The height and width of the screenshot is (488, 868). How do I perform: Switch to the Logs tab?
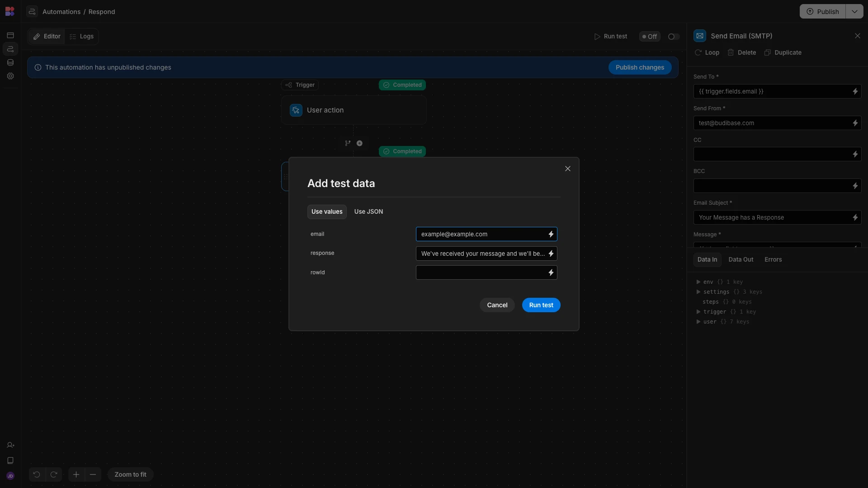[81, 37]
